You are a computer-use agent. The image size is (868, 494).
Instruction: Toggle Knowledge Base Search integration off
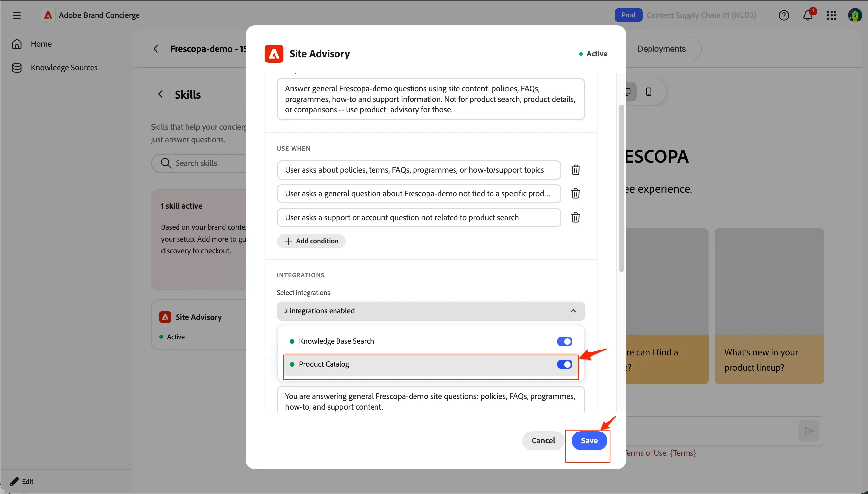564,341
